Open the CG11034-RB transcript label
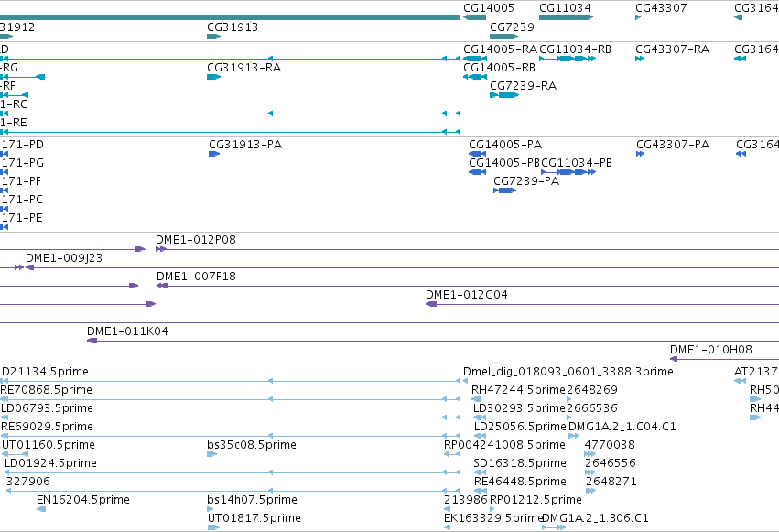 click(575, 49)
